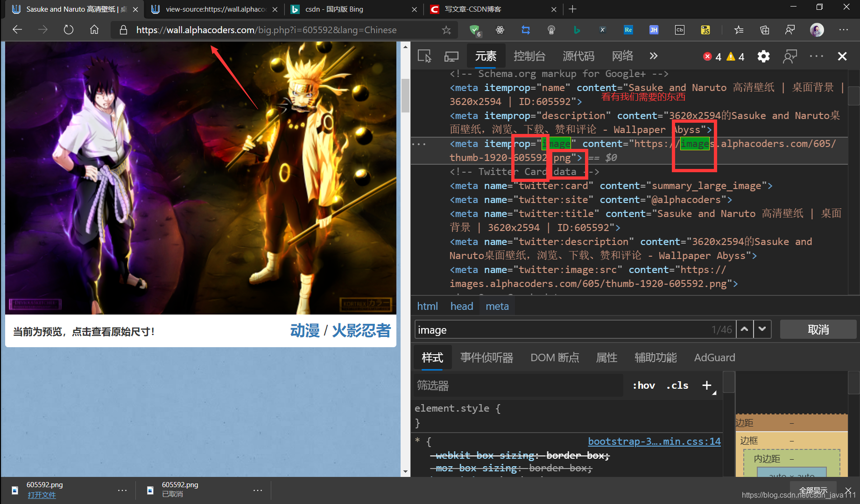The width and height of the screenshot is (860, 504).
Task: Open options for canceled 605592.png download
Action: 258,490
